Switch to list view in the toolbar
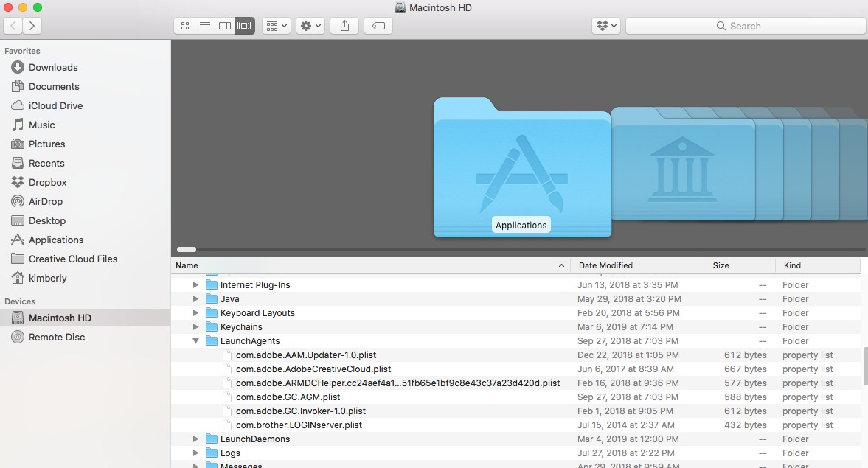 point(205,26)
